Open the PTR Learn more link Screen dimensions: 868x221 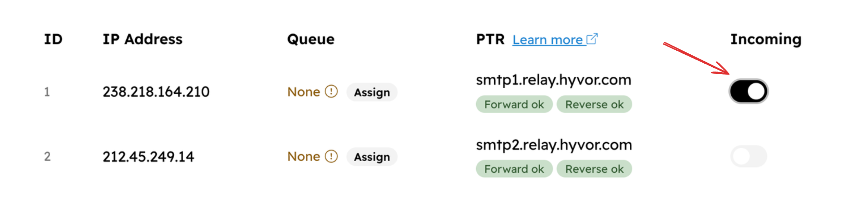[x=548, y=40]
